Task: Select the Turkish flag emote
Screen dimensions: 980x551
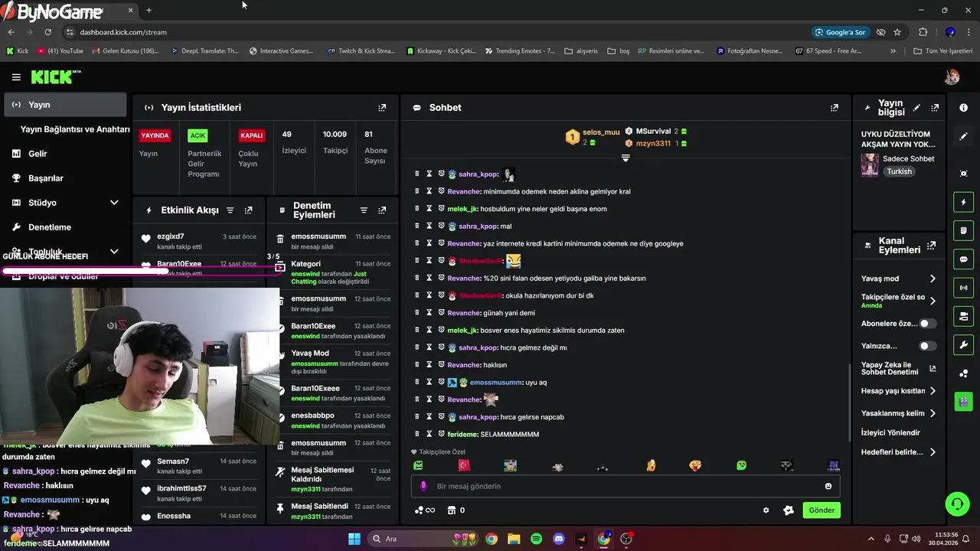Action: tap(464, 465)
